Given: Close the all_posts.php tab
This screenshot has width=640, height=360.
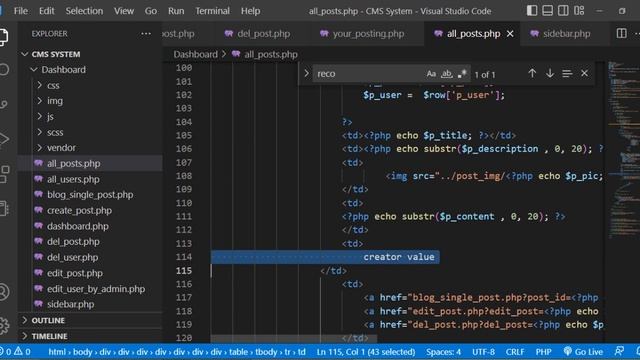Looking at the screenshot, I should (510, 34).
